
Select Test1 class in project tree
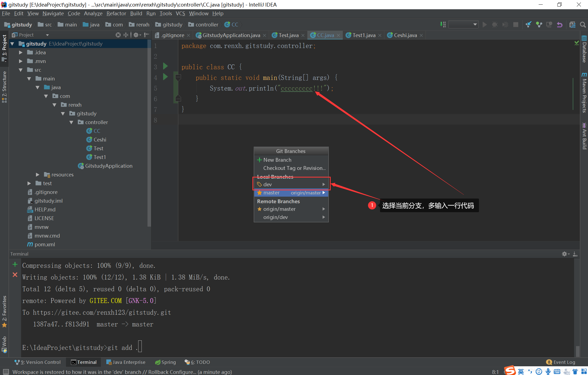click(96, 157)
